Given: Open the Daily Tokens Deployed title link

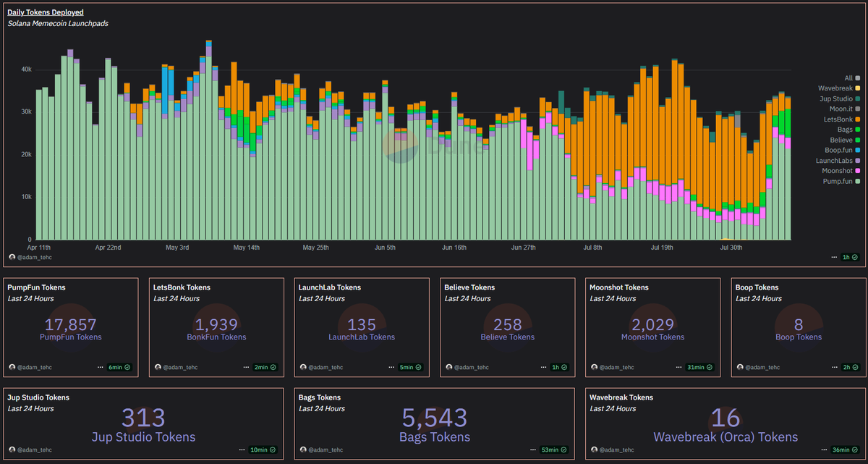Looking at the screenshot, I should point(45,12).
